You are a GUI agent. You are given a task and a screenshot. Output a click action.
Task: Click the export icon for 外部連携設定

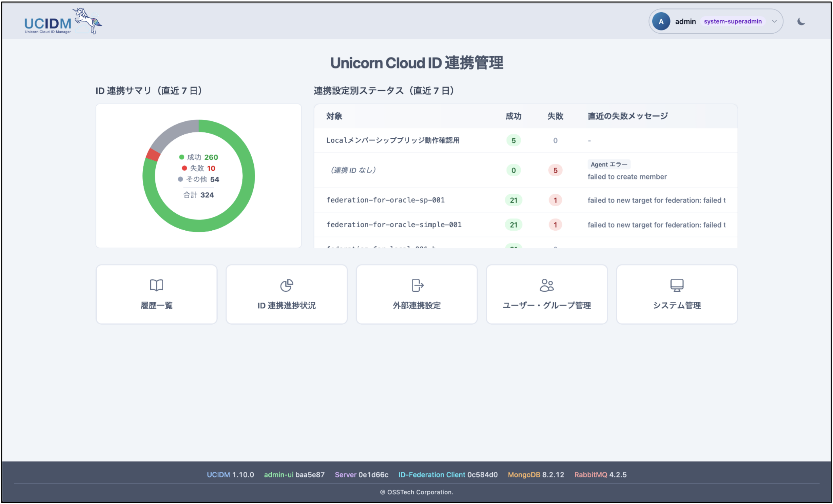417,285
